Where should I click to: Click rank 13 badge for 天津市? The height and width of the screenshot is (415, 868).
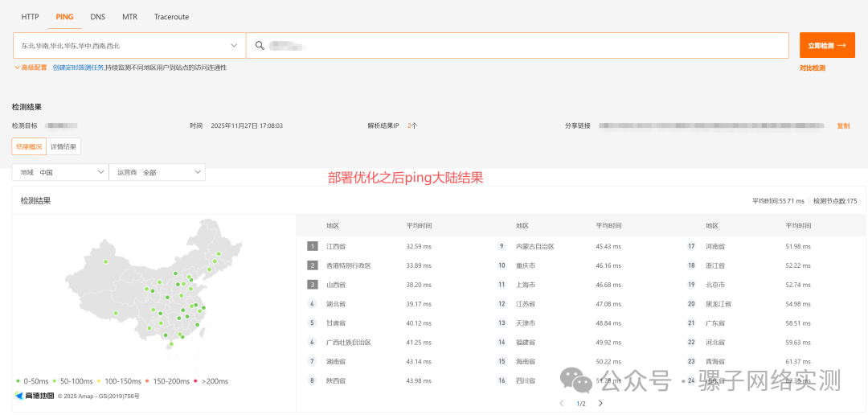(x=502, y=323)
